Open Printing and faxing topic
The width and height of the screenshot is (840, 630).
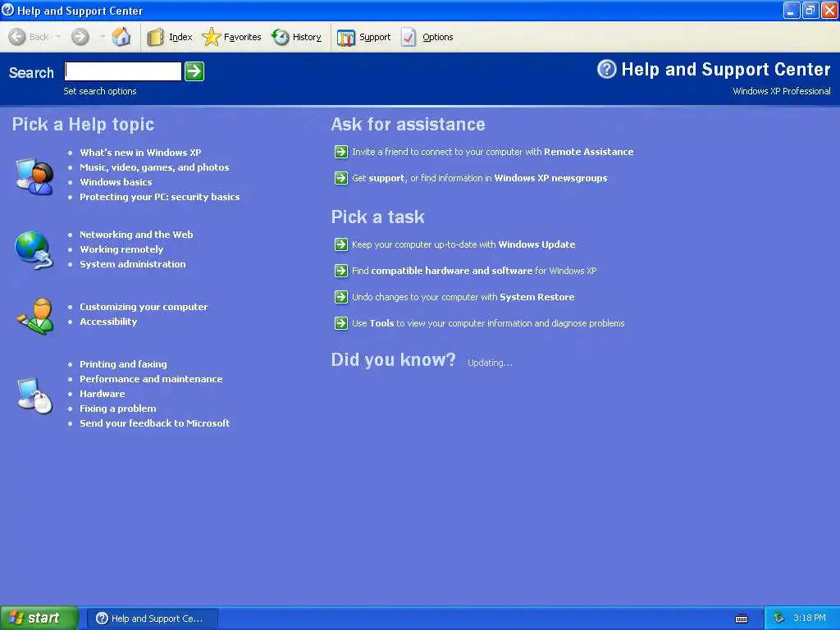coord(123,364)
